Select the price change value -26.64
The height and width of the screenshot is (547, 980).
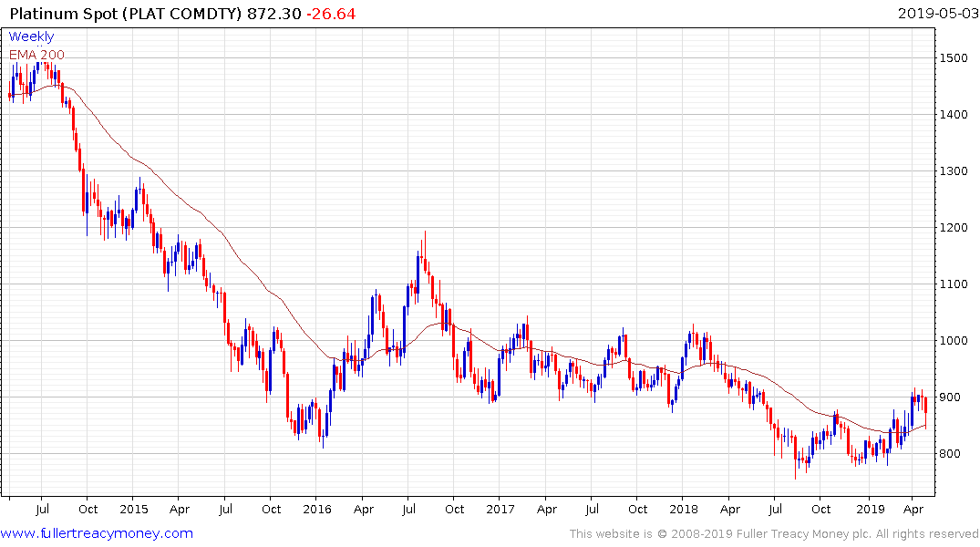coord(331,14)
